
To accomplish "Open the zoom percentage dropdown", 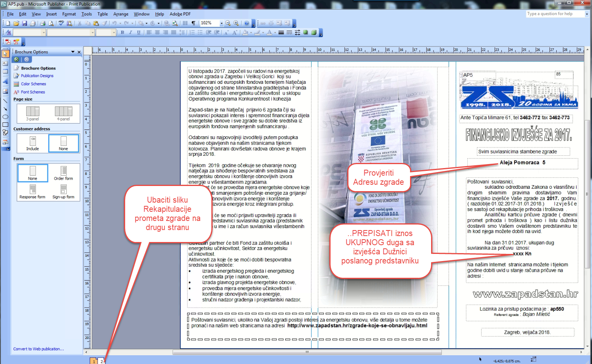I will click(222, 23).
